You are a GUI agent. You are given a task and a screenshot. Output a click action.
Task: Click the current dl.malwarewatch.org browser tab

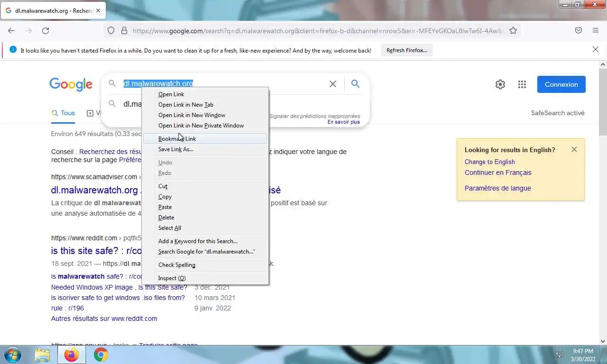54,10
